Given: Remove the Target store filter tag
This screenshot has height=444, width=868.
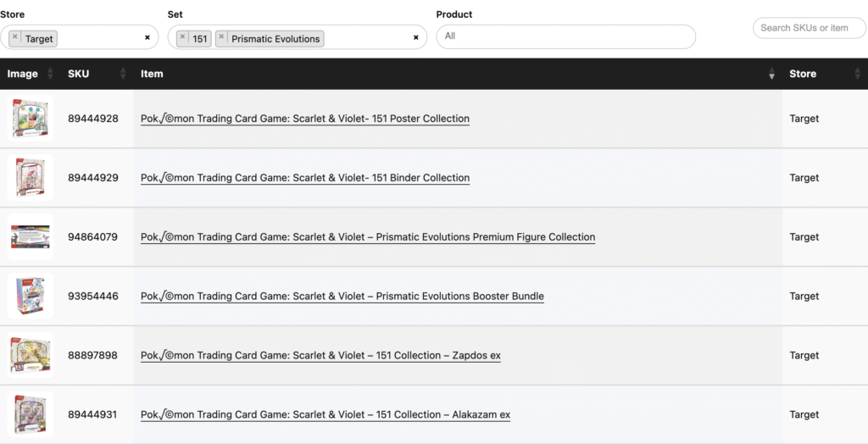Looking at the screenshot, I should [15, 37].
